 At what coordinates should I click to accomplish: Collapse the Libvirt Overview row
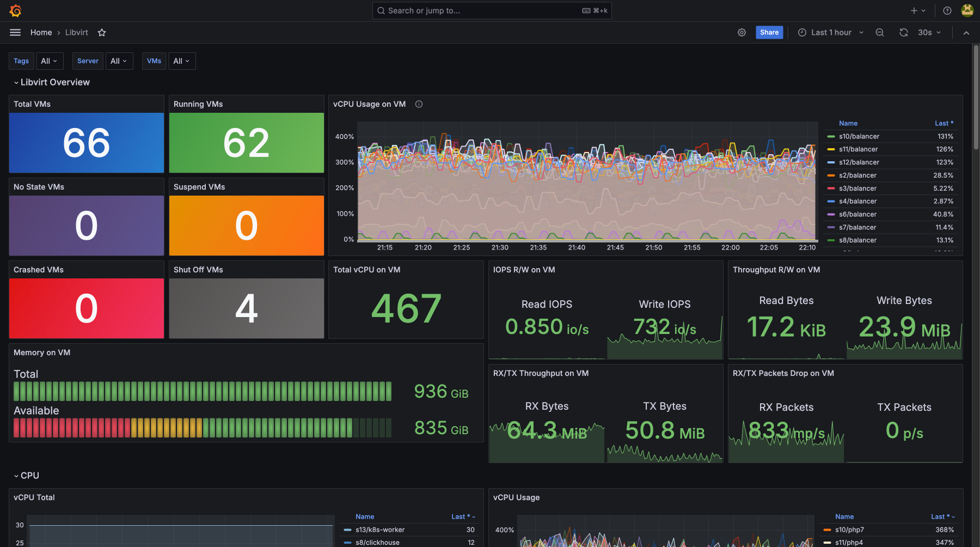point(54,82)
